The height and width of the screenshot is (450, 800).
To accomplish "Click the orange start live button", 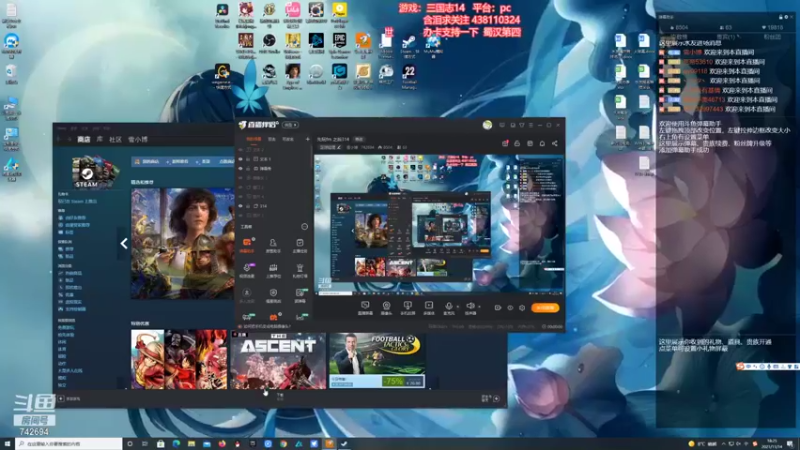I will [x=545, y=308].
